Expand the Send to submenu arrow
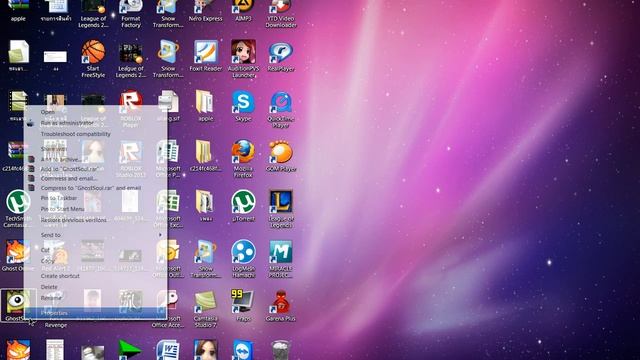 [x=160, y=235]
